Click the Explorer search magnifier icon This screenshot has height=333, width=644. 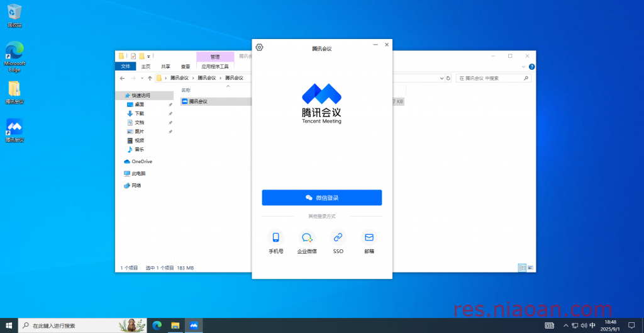pyautogui.click(x=526, y=78)
